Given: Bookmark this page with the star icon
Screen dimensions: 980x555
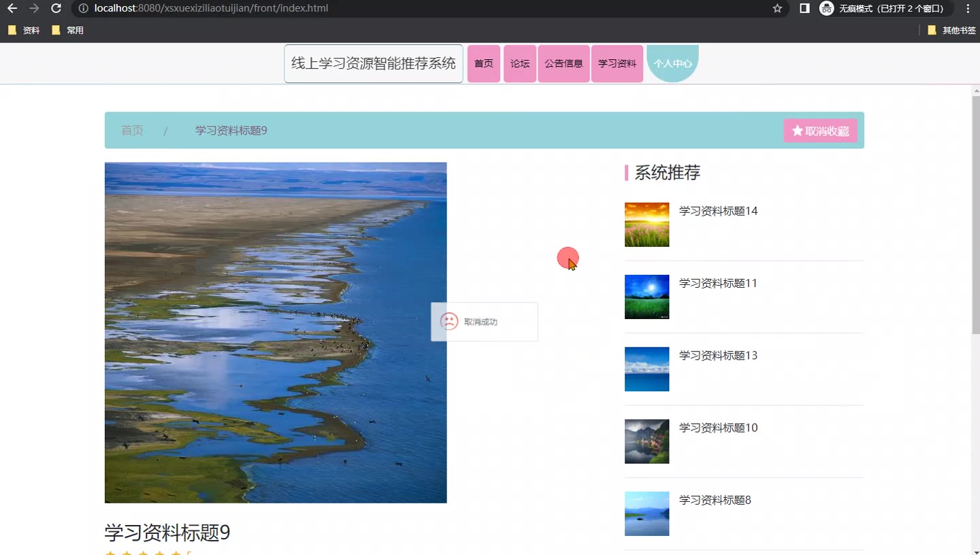Looking at the screenshot, I should [777, 9].
